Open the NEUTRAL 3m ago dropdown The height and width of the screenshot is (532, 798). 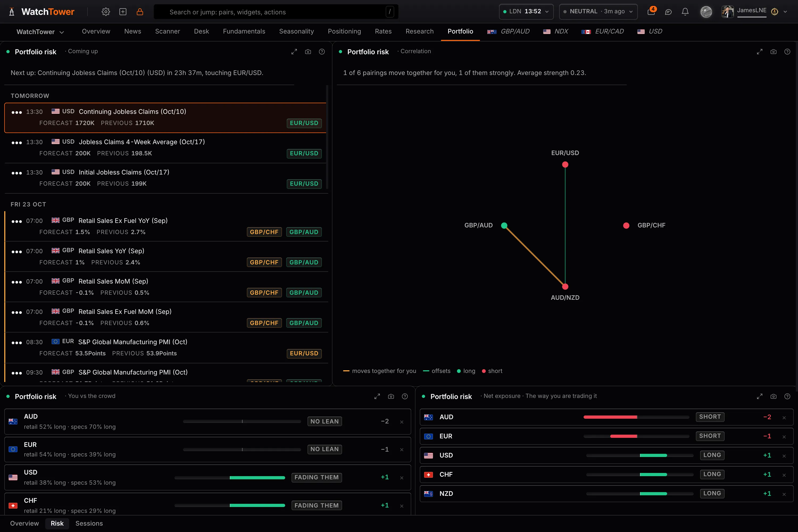point(598,11)
